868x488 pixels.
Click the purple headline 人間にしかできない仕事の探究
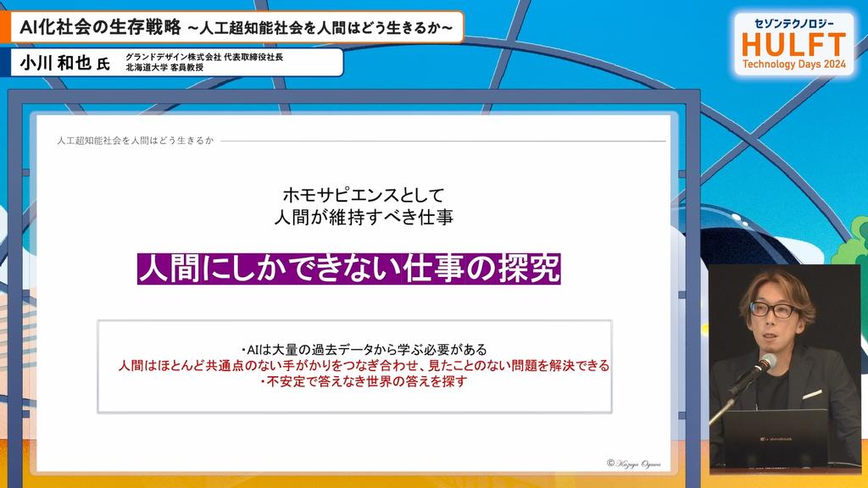(348, 269)
